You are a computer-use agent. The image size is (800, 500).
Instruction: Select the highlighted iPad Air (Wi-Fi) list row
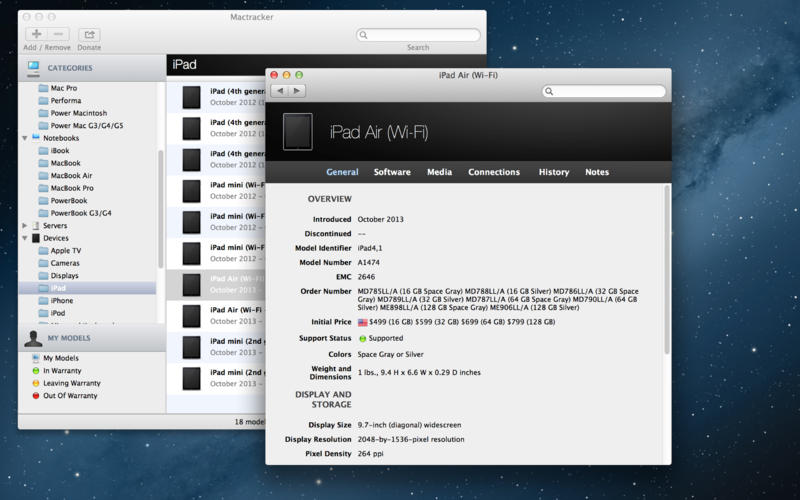coord(216,285)
